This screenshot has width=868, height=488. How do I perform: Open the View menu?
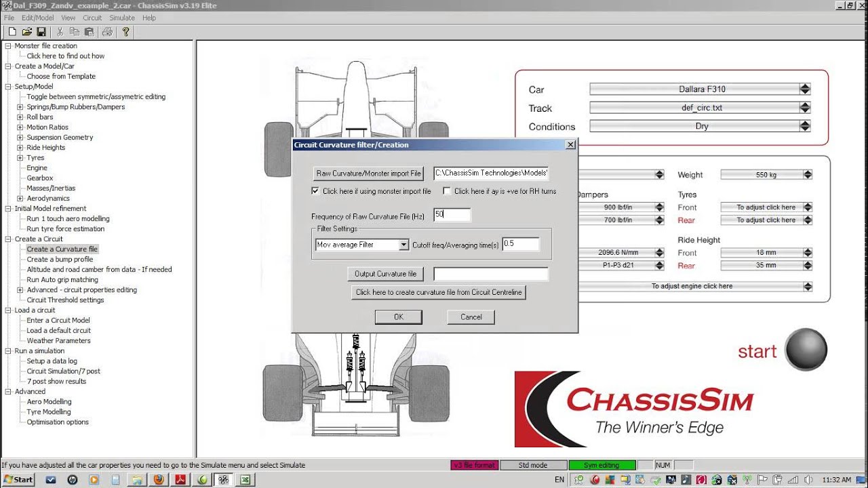tap(68, 18)
